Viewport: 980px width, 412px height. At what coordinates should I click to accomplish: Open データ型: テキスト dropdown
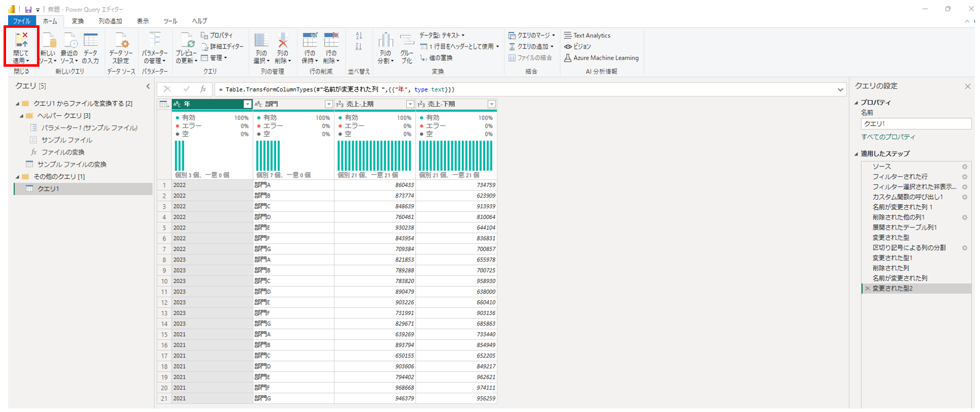coord(442,35)
